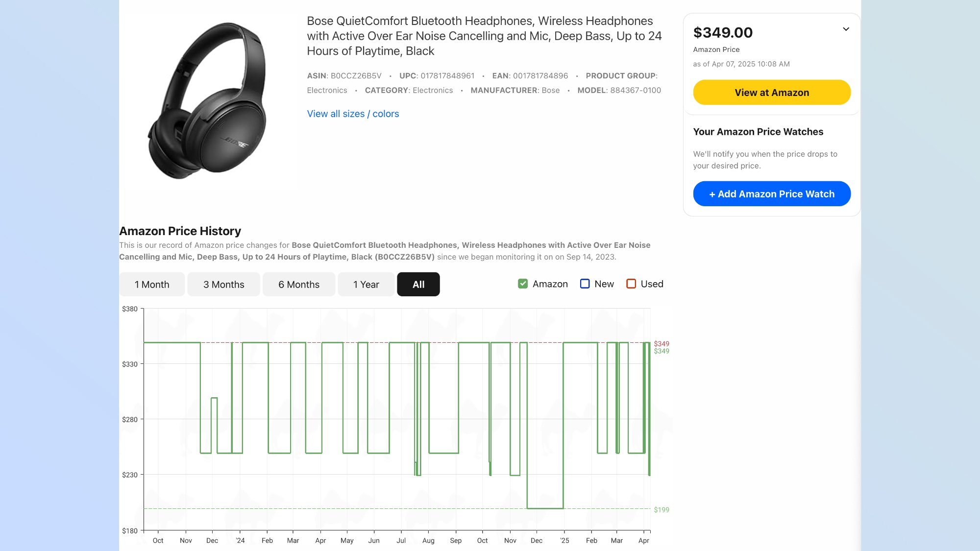Screen dimensions: 980x551
Task: Choose the All time range tab
Action: [x=418, y=285]
